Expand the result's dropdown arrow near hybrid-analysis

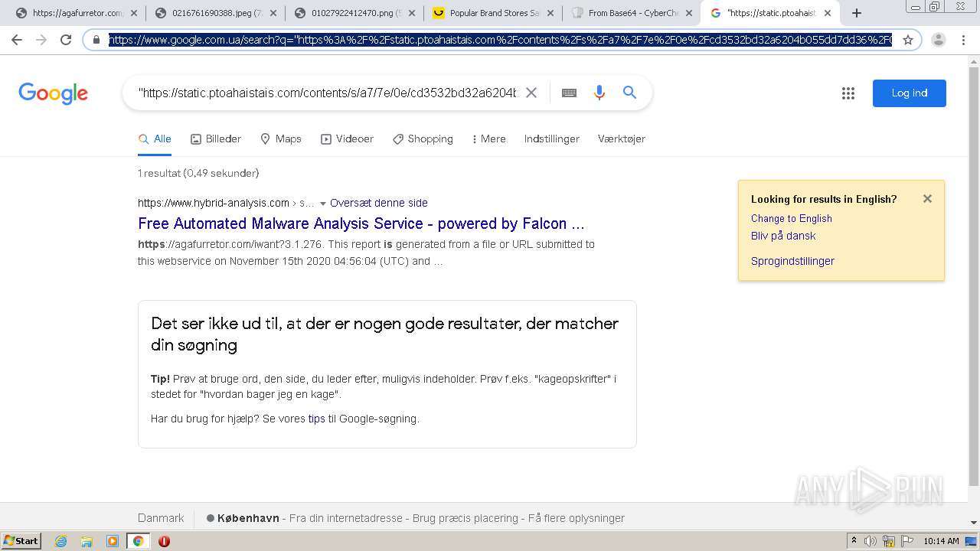(x=323, y=204)
